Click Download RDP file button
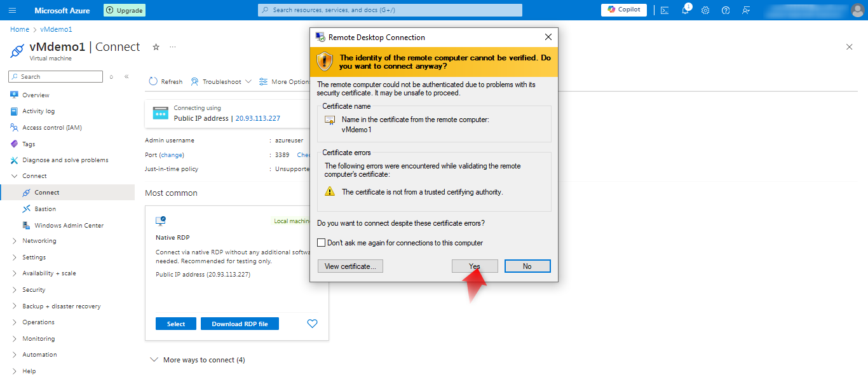This screenshot has width=868, height=391. pos(240,324)
